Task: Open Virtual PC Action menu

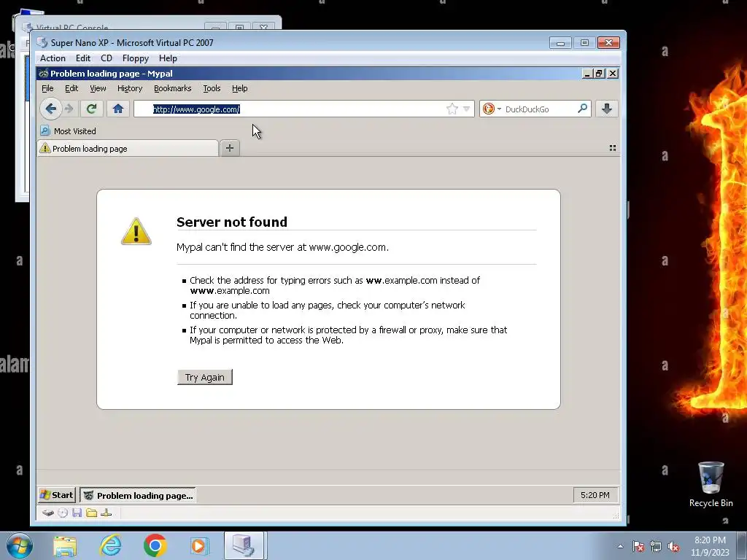Action: click(x=53, y=58)
